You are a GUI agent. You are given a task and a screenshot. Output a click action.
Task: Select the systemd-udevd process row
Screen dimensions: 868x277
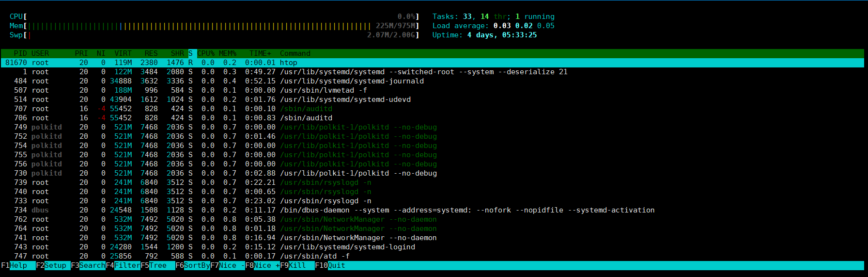tap(433, 99)
